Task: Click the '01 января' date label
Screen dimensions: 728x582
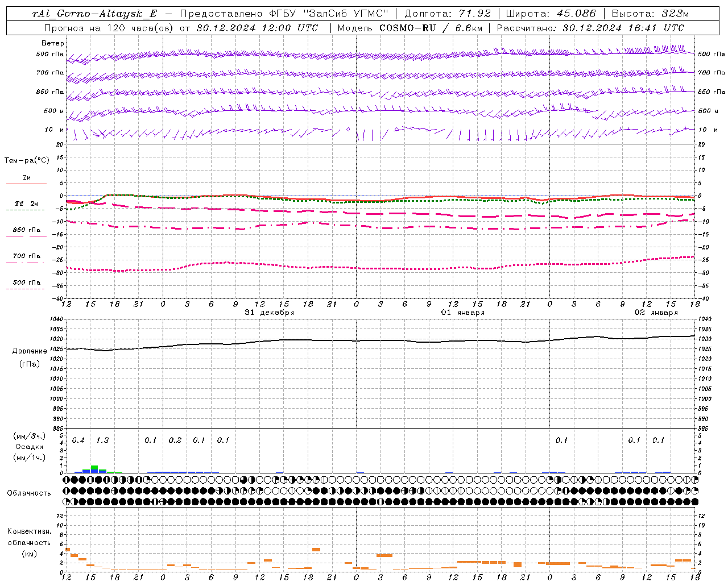Action: (463, 313)
